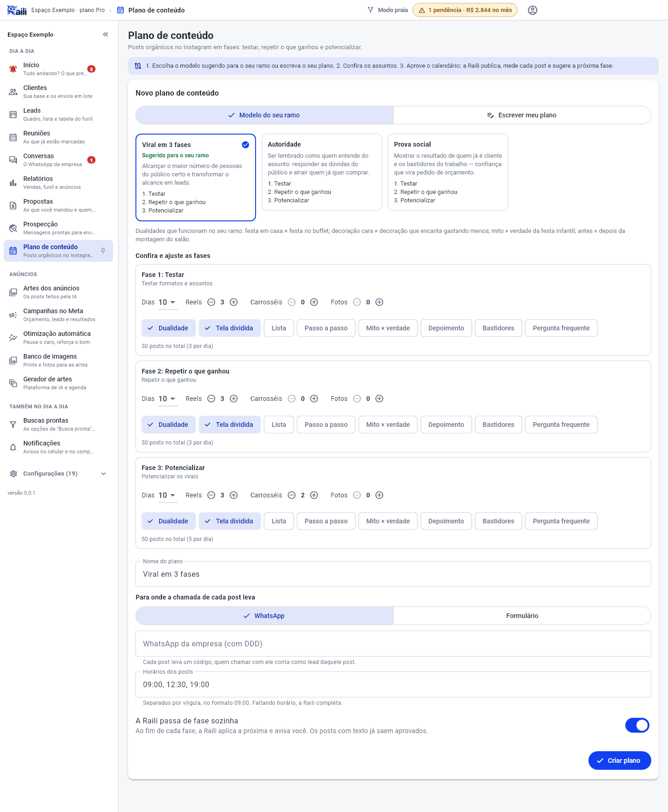Open the Dias dropdown in Fase 2
Screen dimensions: 668x812
tap(167, 399)
